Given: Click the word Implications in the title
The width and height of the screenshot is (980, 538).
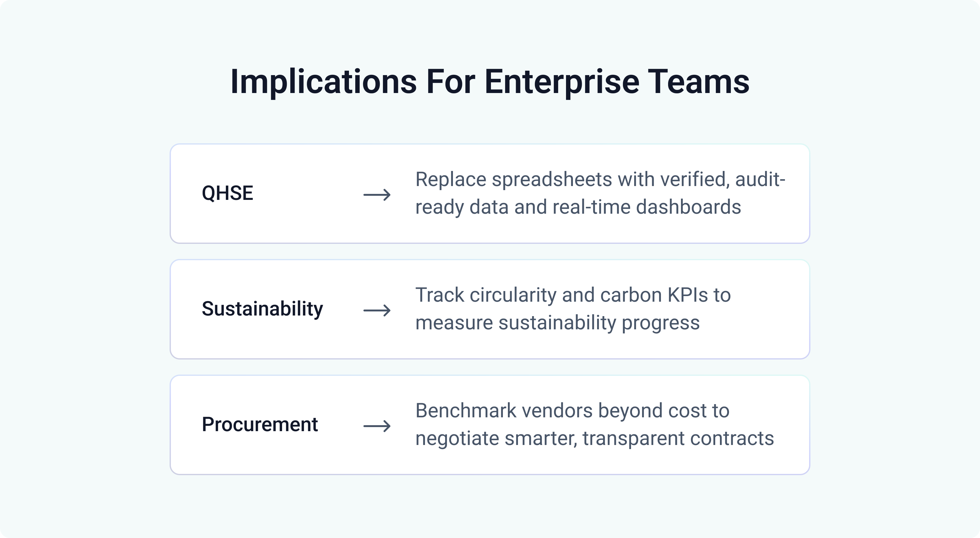Looking at the screenshot, I should [x=323, y=81].
